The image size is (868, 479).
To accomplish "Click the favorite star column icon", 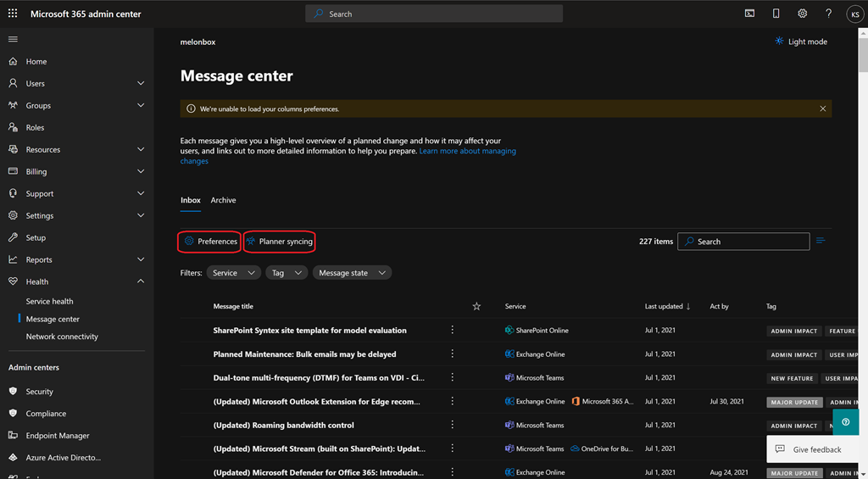I will [x=476, y=306].
